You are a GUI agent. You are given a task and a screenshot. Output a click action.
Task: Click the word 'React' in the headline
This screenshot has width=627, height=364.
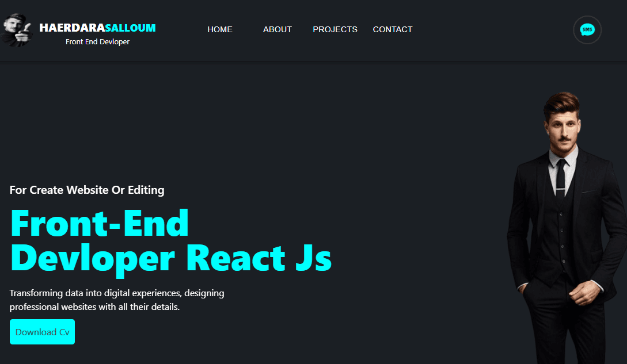(x=235, y=258)
